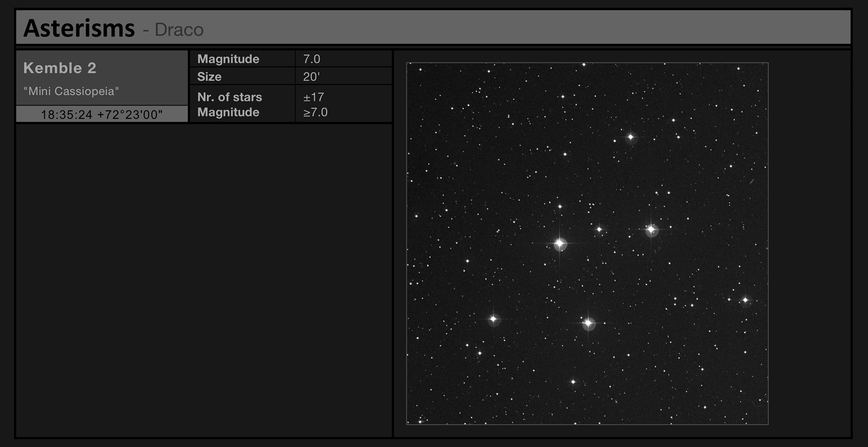Click the size value 20'

[311, 76]
